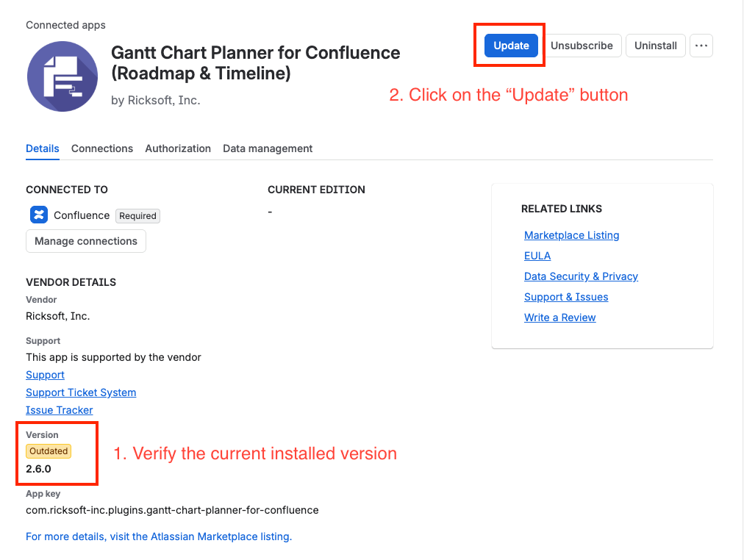
Task: Click the Unsubscribe button
Action: (582, 46)
